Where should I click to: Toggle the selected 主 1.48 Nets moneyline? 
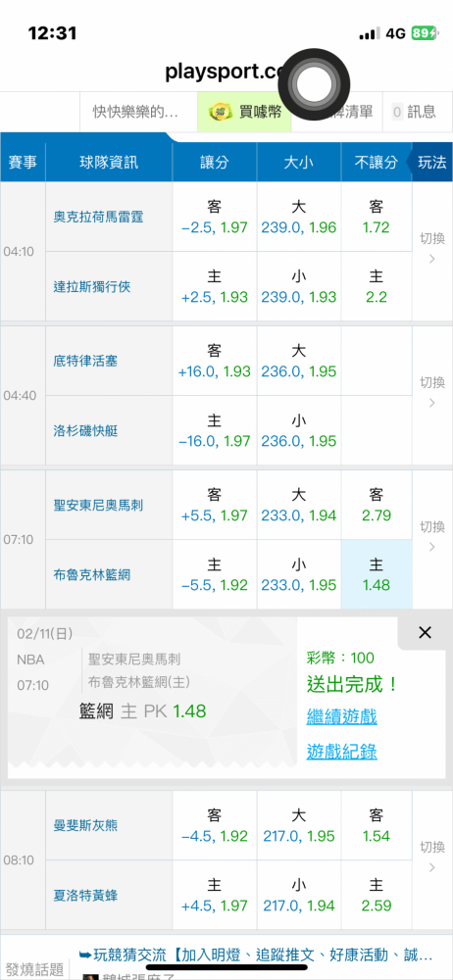tap(377, 575)
